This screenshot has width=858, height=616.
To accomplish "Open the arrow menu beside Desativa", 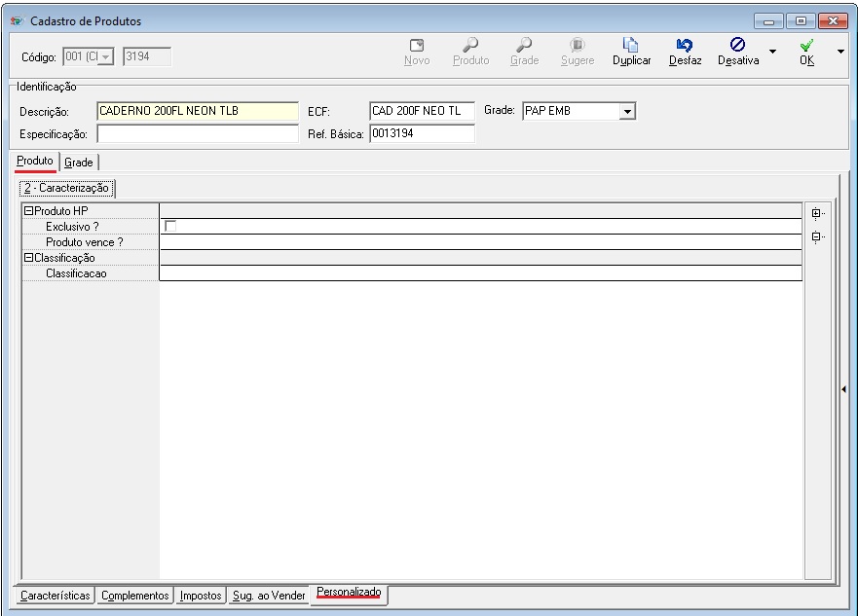I will click(772, 52).
